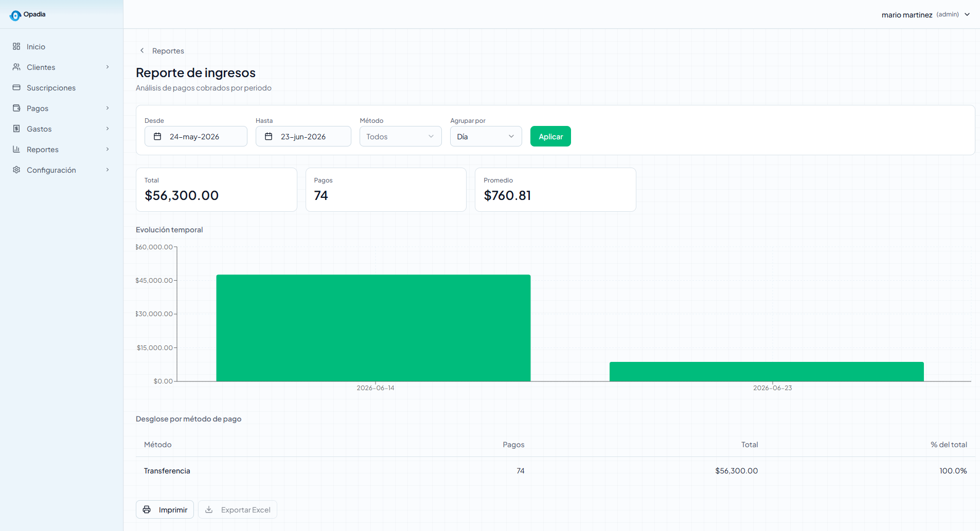
Task: Expand the Gastos submenu chevron
Action: pos(108,129)
